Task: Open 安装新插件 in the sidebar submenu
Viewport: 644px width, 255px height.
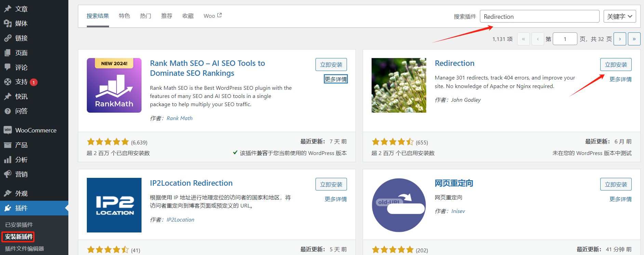Action: (19, 237)
